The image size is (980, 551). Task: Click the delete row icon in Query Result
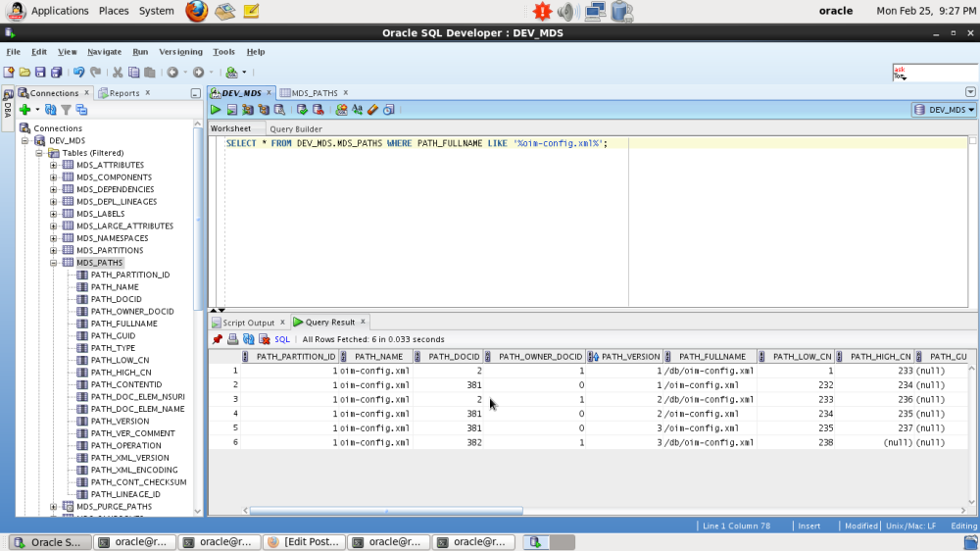(265, 339)
